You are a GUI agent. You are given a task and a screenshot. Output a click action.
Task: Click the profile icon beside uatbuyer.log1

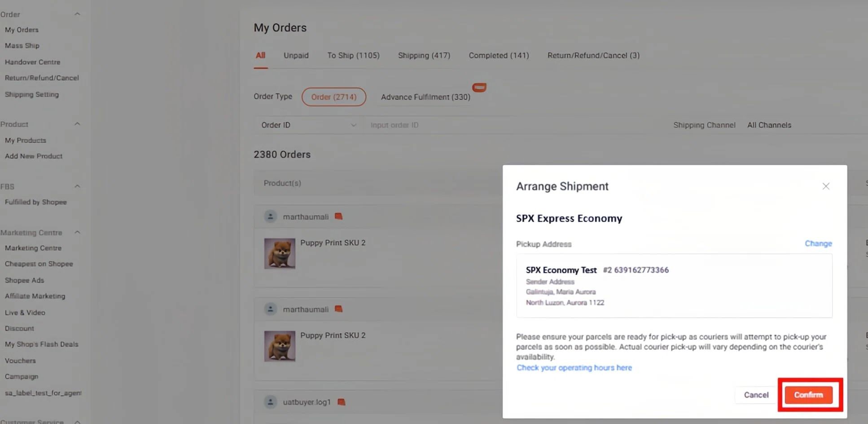coord(270,402)
